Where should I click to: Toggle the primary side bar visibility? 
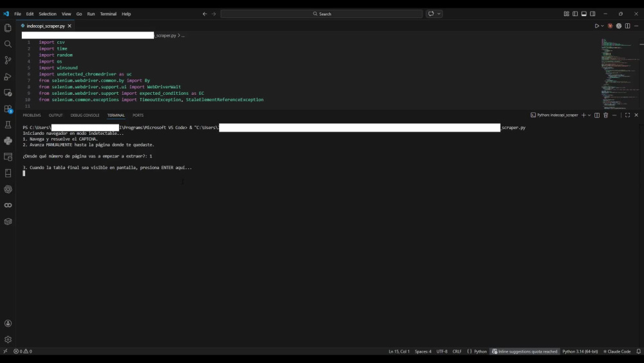[x=575, y=14]
